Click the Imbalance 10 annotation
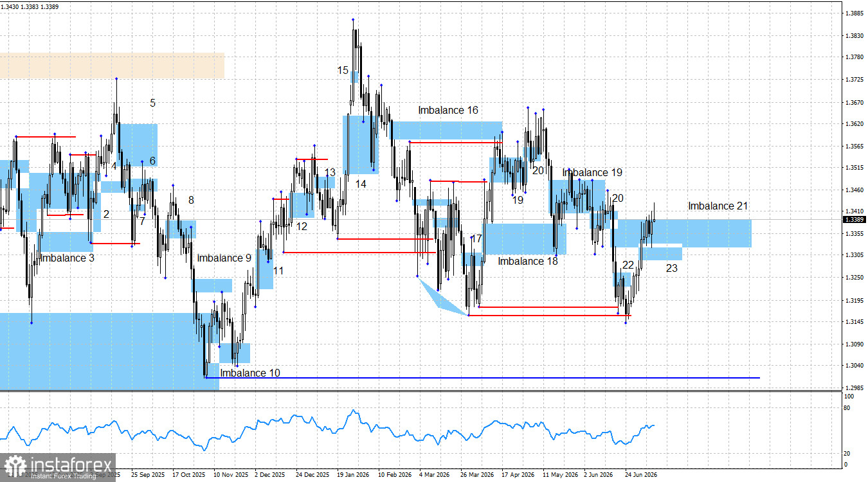Viewport: 868px width, 482px height. tap(250, 373)
